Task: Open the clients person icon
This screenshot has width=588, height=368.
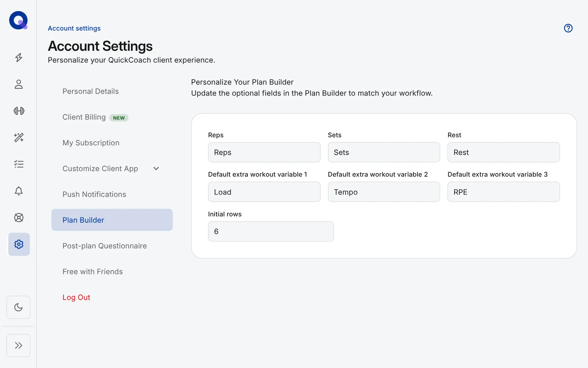Action: [x=19, y=84]
